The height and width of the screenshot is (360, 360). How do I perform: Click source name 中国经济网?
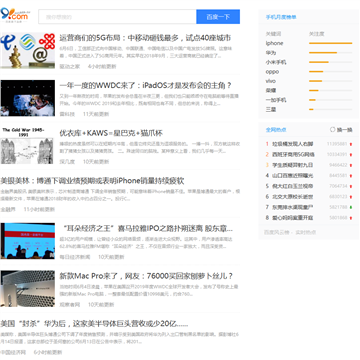pyautogui.click(x=13, y=352)
